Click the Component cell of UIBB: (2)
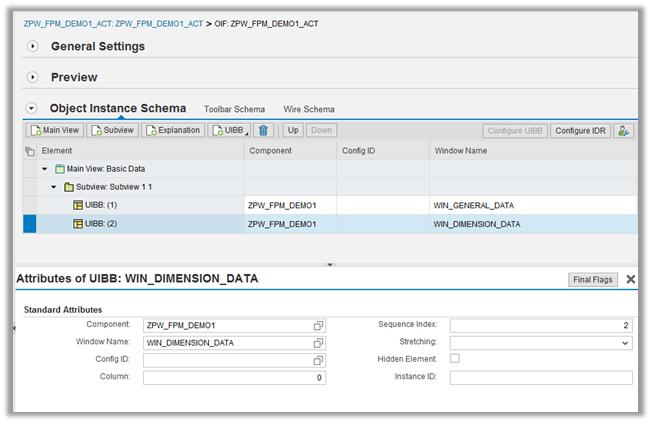Image resolution: width=651 pixels, height=423 pixels. 290,224
